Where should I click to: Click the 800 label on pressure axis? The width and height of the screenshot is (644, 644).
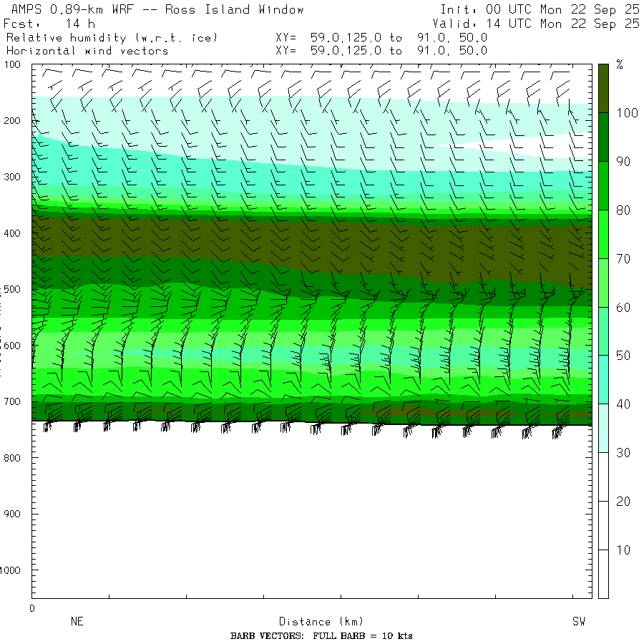[x=12, y=458]
